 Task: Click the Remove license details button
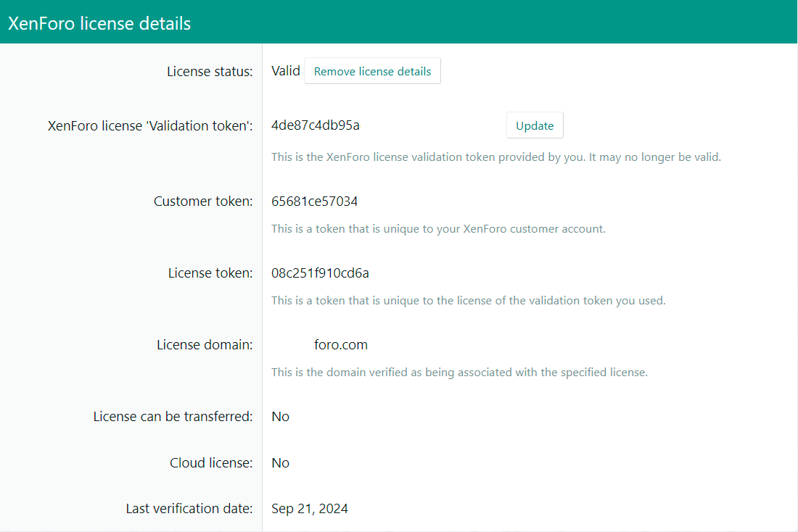372,71
